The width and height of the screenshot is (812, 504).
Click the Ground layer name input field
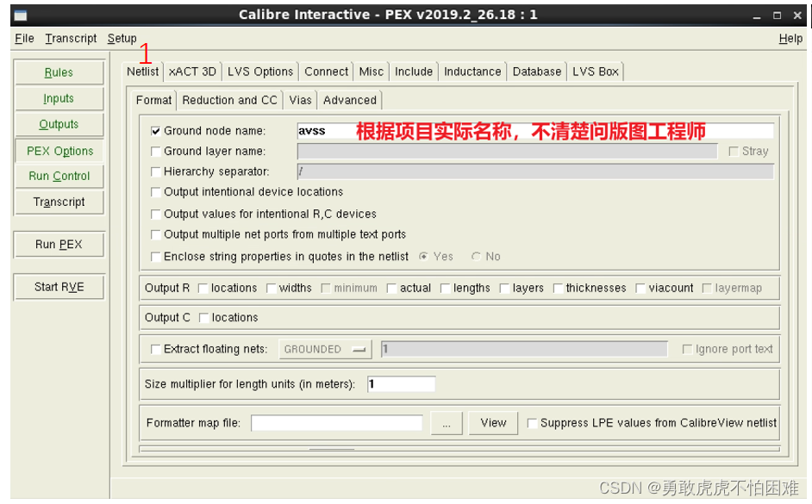(508, 151)
